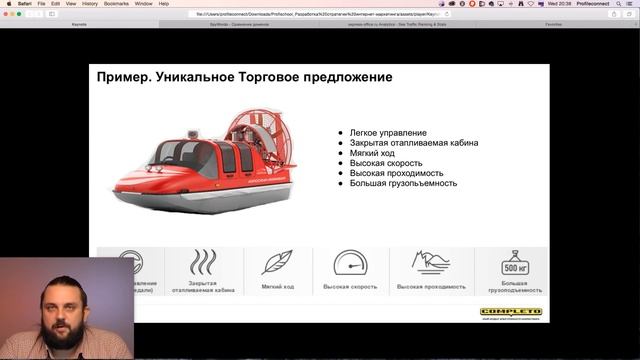Add a new tab with the plus button
Image resolution: width=640 pixels, height=360 pixels.
[636, 24]
